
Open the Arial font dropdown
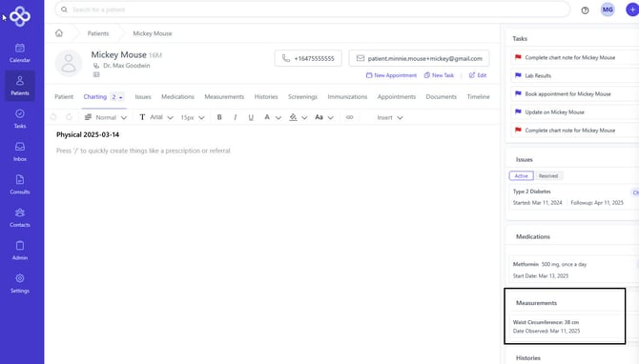pyautogui.click(x=157, y=117)
